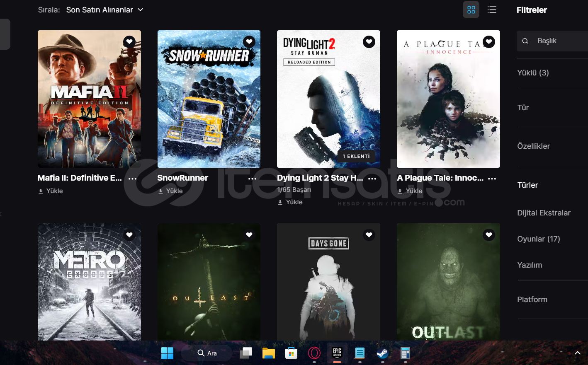This screenshot has width=588, height=365.
Task: Open Opera GX browser from taskbar
Action: [314, 353]
